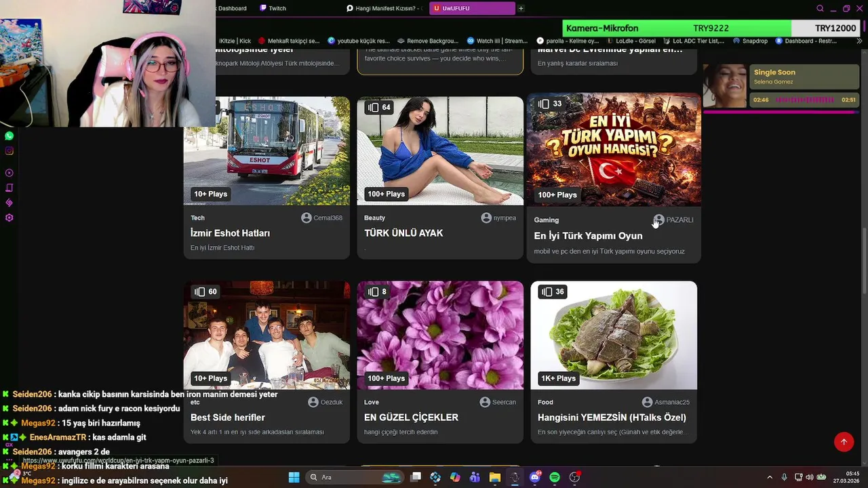This screenshot has width=868, height=488.
Task: Click the Task View taskbar icon
Action: point(416,477)
